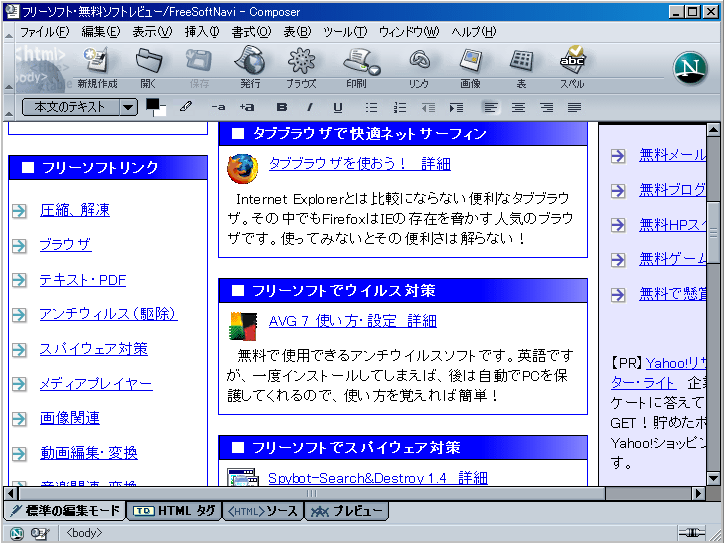Click the 動画編集・変換 link
Viewport: 724px width, 543px height.
(89, 453)
